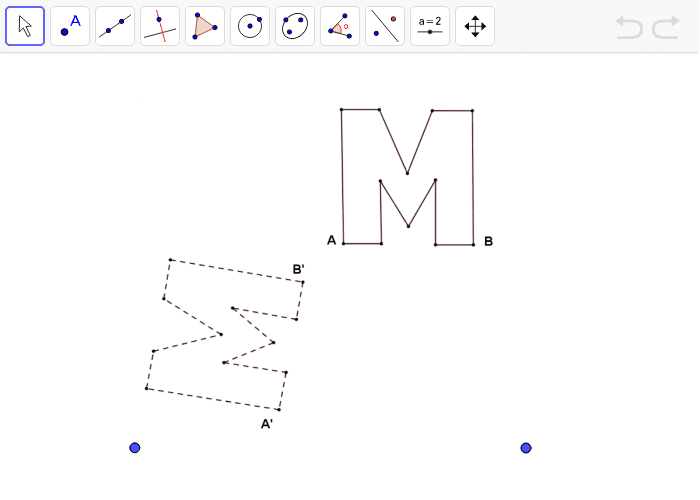Image resolution: width=700 pixels, height=500 pixels.
Task: Select the Move arrow tool
Action: [25, 26]
